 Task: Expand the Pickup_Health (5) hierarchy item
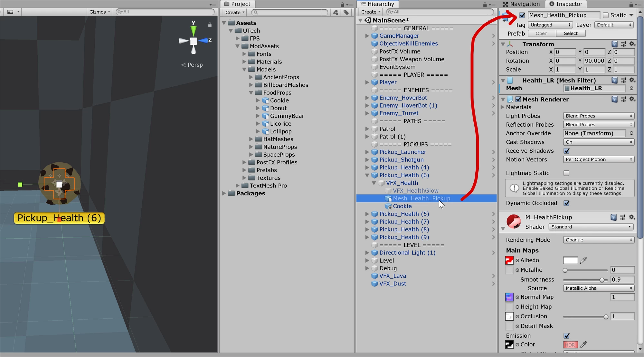coord(367,214)
